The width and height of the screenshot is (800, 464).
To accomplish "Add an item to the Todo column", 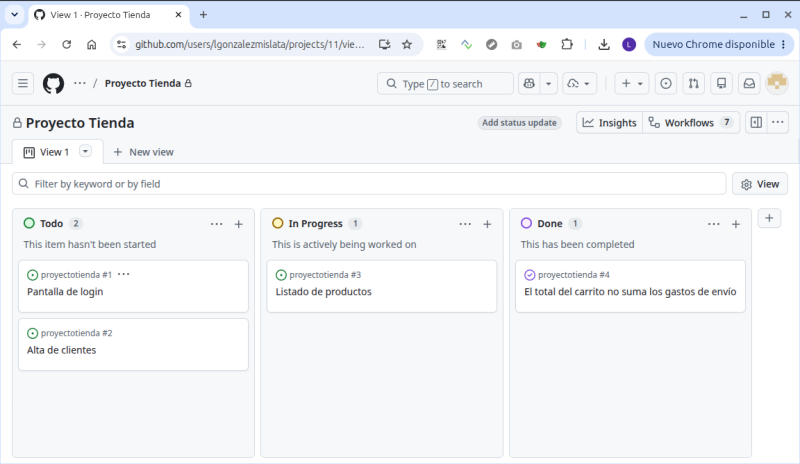I will pyautogui.click(x=238, y=224).
